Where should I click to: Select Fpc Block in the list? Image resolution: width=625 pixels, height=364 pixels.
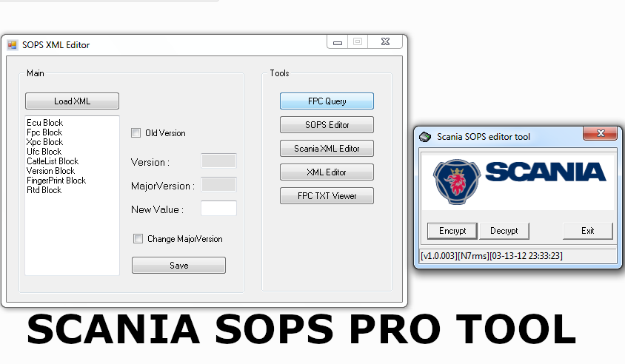point(44,132)
